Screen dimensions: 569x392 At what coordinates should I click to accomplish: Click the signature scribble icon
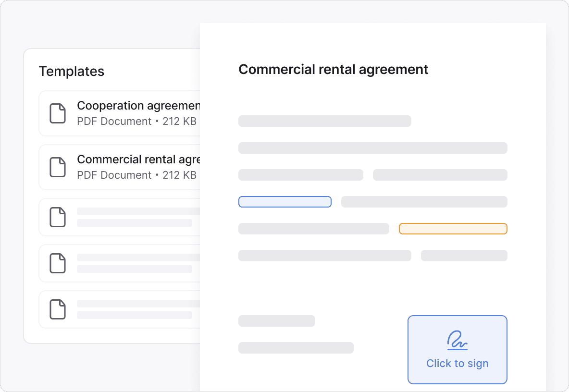pos(457,340)
